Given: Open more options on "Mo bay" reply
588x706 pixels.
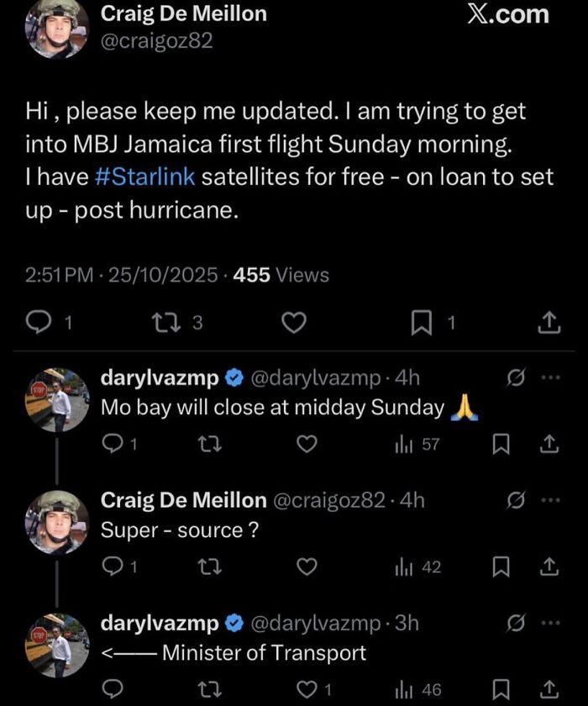Looking at the screenshot, I should click(x=549, y=377).
